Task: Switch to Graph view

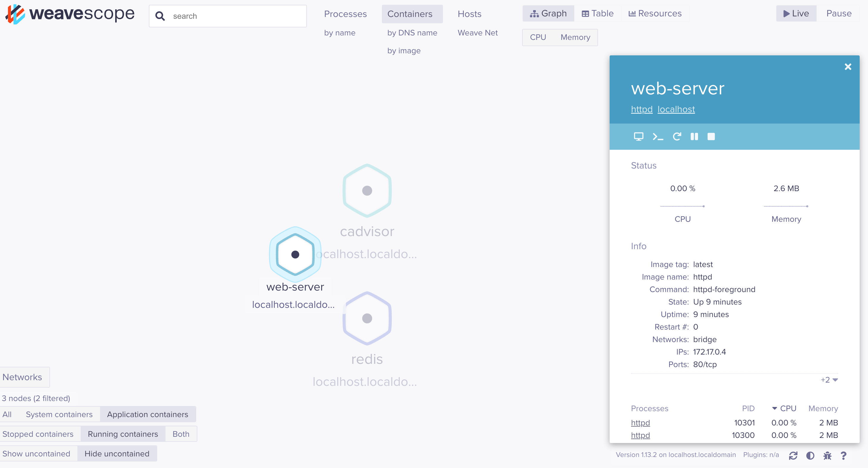Action: [548, 13]
